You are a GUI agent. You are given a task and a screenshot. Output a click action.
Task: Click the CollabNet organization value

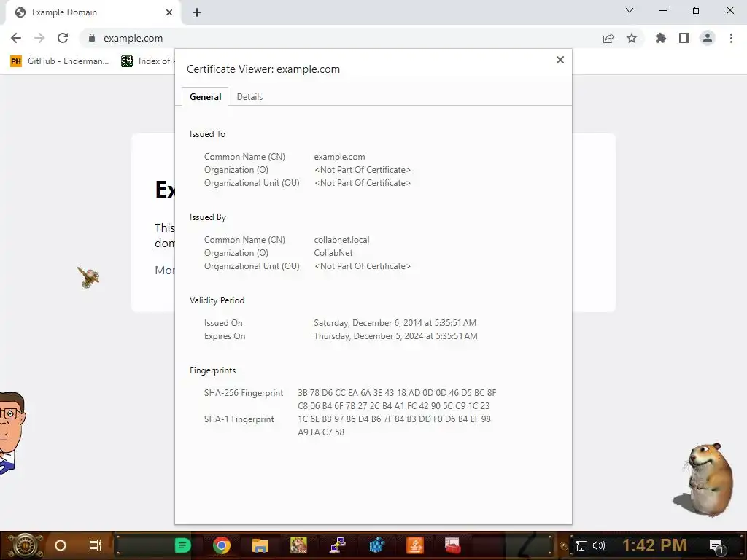[333, 253]
